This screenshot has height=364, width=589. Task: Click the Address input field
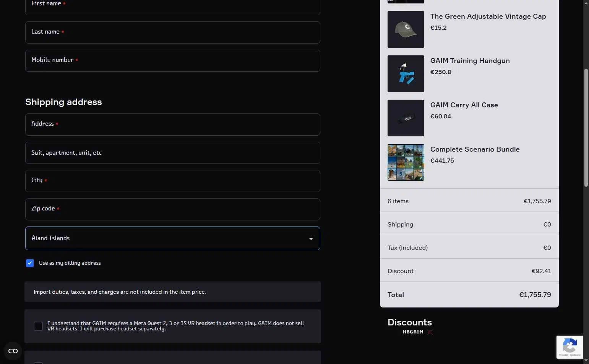point(173,125)
